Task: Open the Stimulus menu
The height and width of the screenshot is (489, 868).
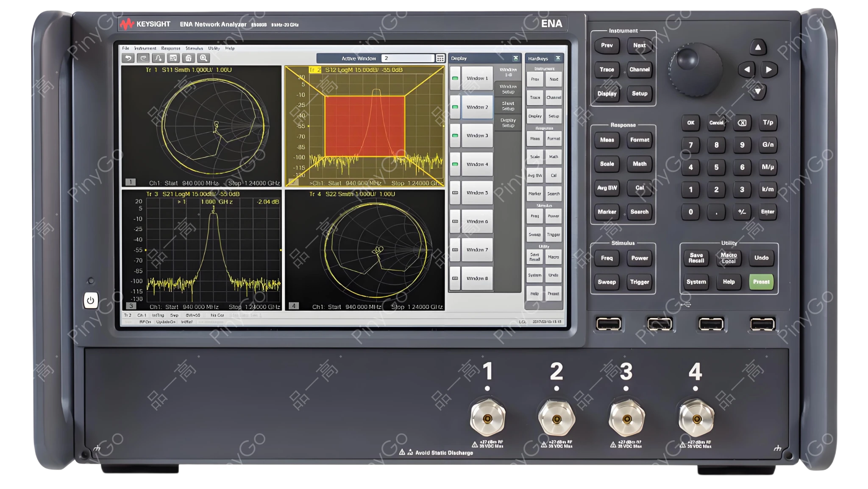Action: pyautogui.click(x=194, y=48)
